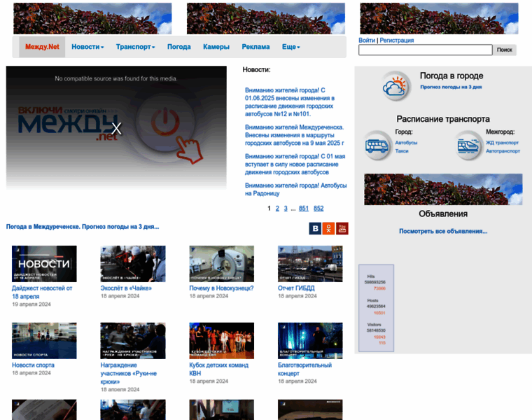The image size is (532, 420).
Task: Click the Благотворительный концерт title link
Action: pyautogui.click(x=304, y=369)
